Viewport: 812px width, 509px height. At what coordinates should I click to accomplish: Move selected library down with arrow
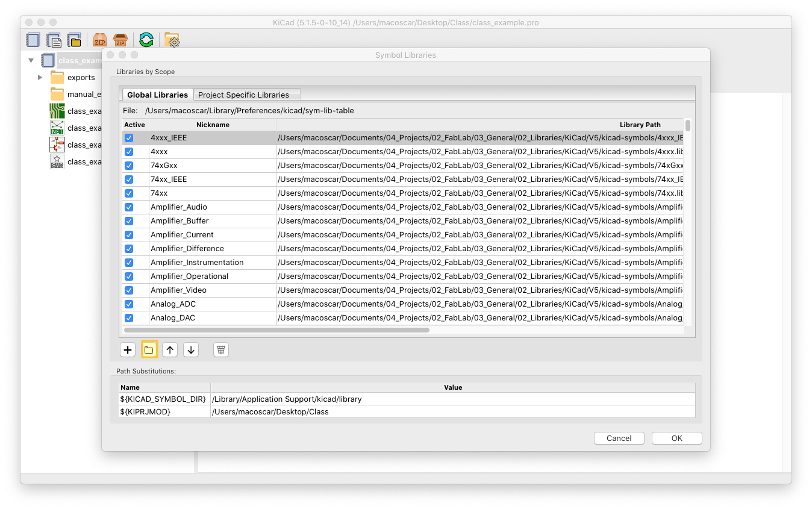(191, 350)
